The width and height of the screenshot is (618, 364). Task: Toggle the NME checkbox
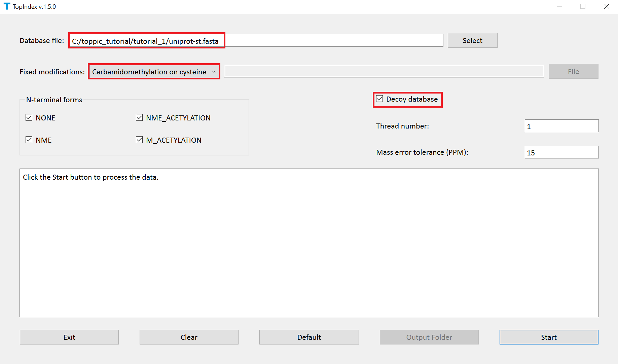point(29,140)
